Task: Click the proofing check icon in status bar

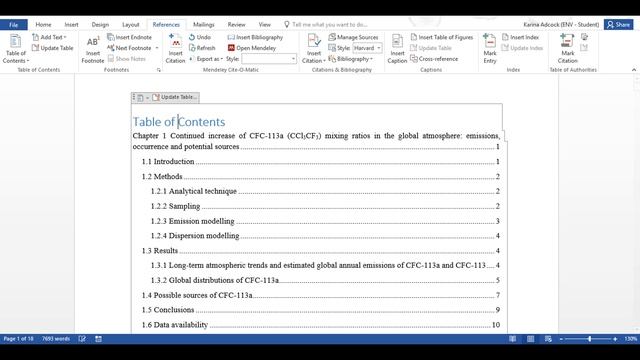Action: (82, 339)
